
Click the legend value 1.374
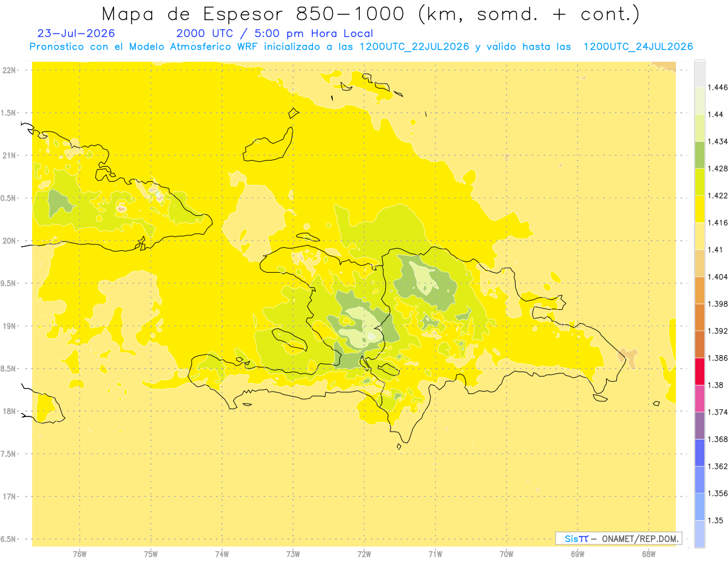pos(718,412)
